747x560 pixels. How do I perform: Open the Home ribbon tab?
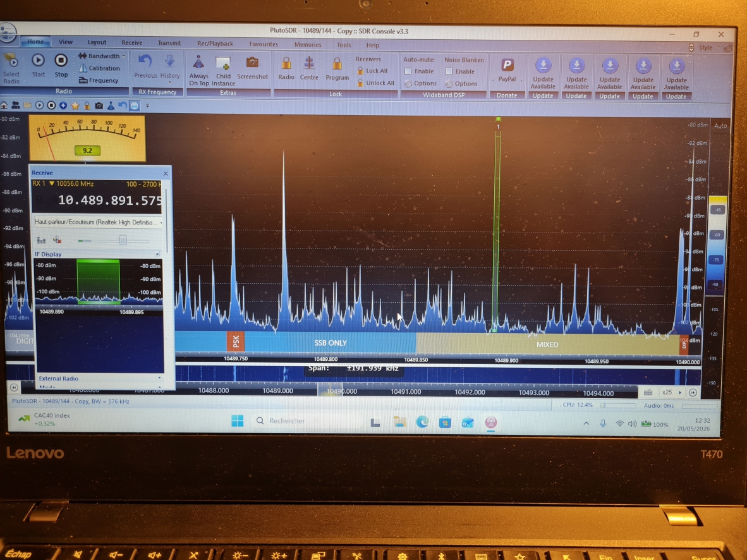coord(35,42)
